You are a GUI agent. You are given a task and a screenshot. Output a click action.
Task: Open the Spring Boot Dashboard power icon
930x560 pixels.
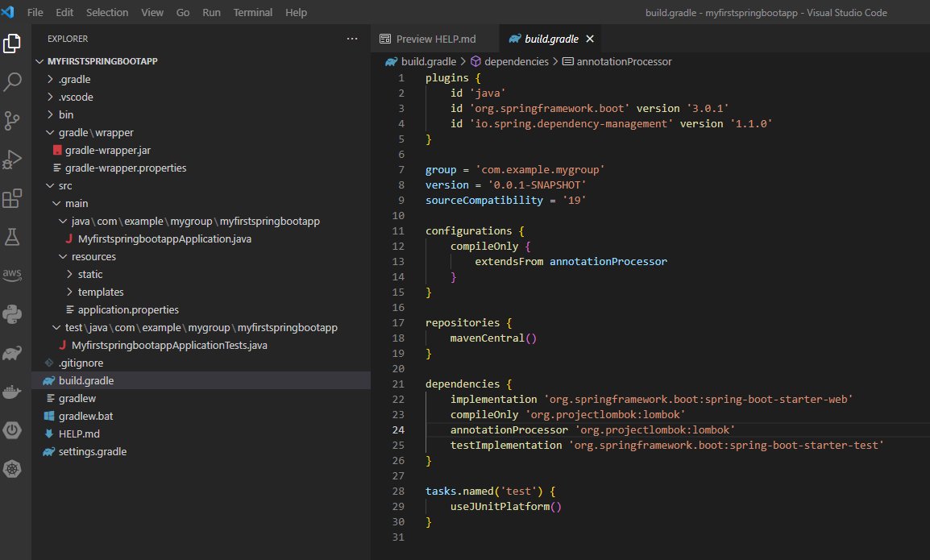(12, 430)
